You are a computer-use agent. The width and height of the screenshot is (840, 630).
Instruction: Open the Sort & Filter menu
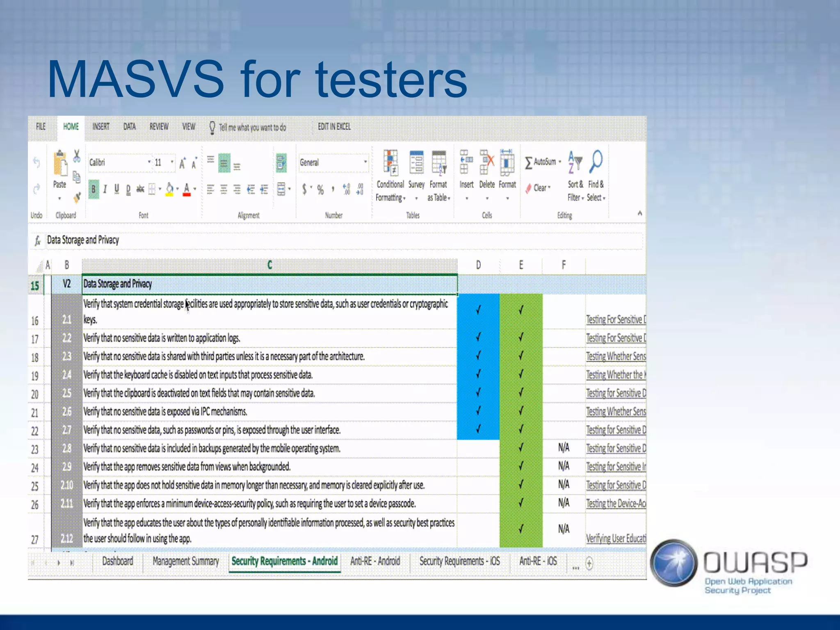point(575,176)
